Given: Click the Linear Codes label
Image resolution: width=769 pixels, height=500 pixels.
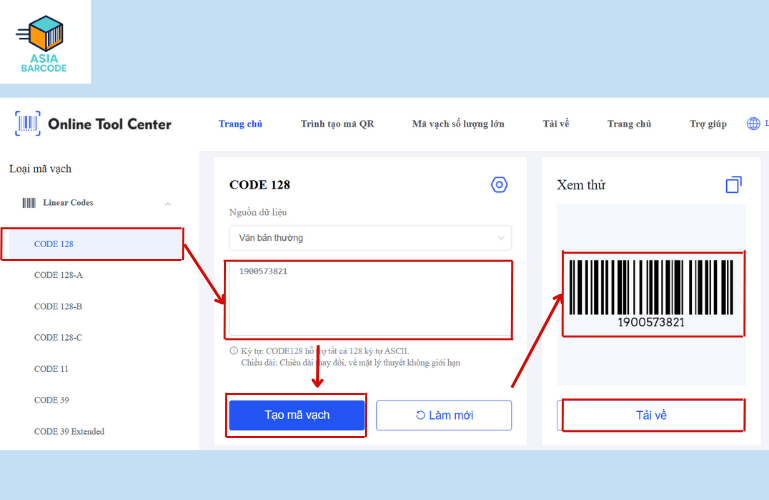Looking at the screenshot, I should point(68,202).
